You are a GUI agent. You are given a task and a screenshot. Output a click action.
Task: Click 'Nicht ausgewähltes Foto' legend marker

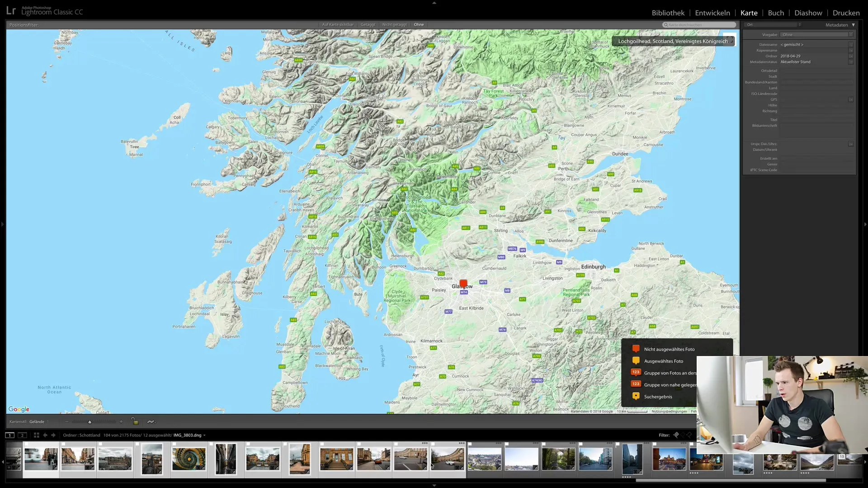coord(636,349)
